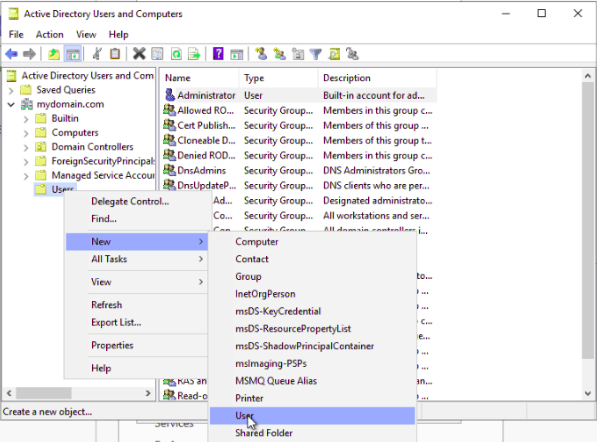Click the Forward arrow toolbar icon
Screen dimensions: 597x442
(x=29, y=54)
